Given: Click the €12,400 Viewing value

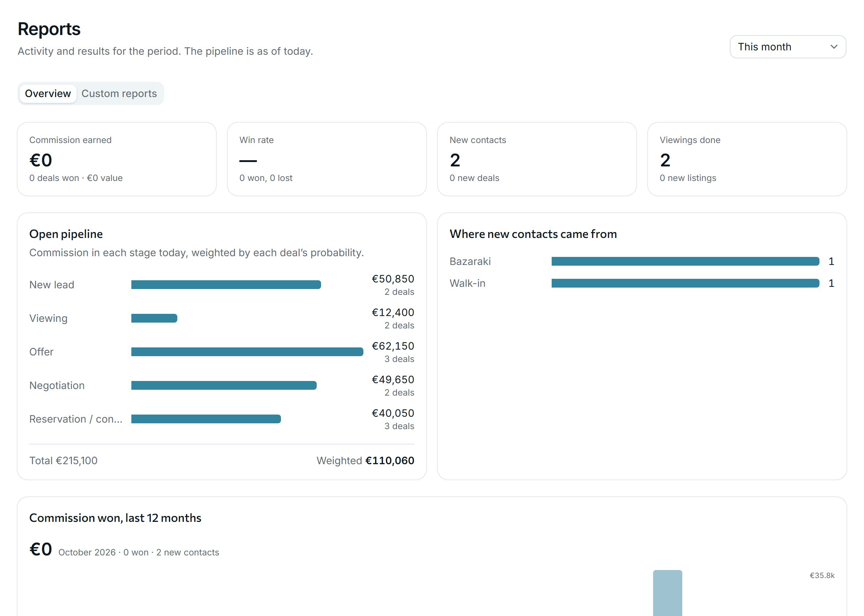Looking at the screenshot, I should (x=393, y=312).
